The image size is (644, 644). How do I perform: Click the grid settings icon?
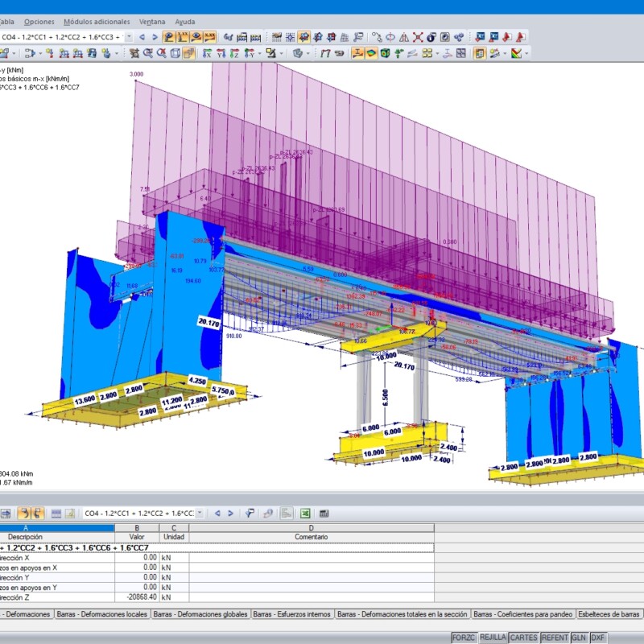coord(277,37)
